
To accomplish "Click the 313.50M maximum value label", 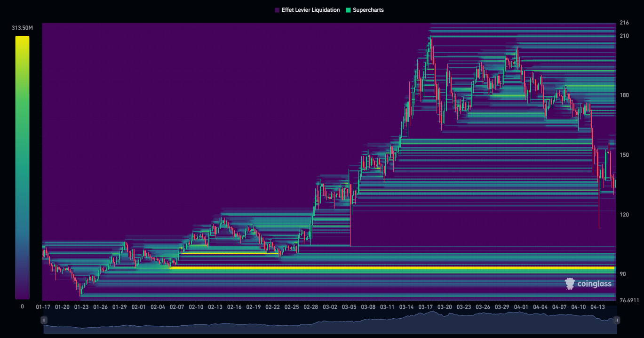I will 22,28.
